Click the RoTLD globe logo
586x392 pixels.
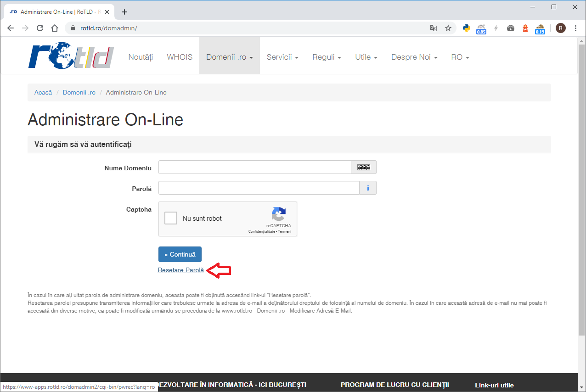click(71, 57)
